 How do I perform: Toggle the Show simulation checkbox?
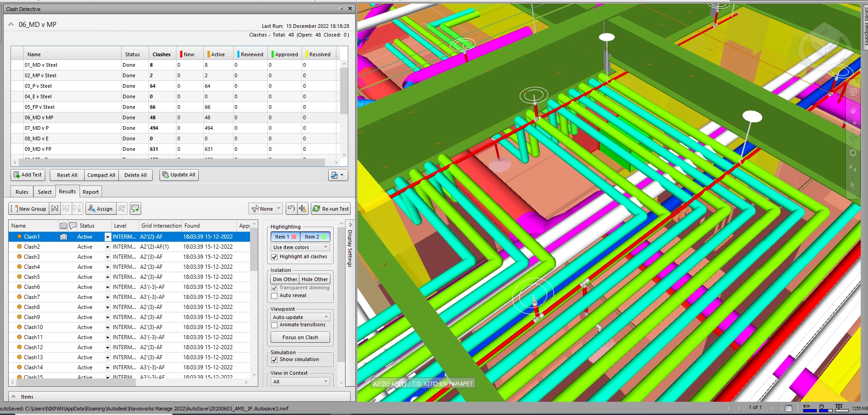pyautogui.click(x=274, y=360)
